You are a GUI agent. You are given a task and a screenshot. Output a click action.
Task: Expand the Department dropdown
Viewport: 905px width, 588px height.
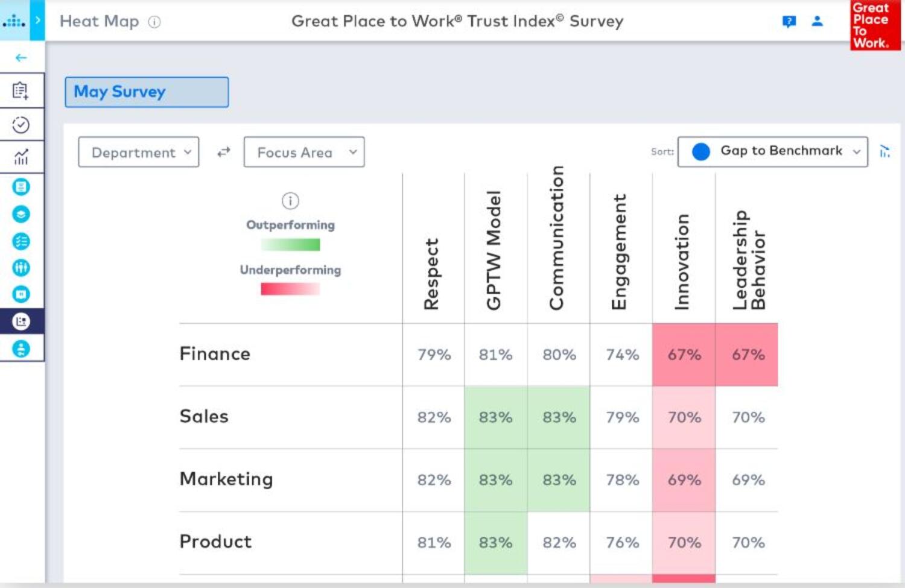[x=138, y=152]
